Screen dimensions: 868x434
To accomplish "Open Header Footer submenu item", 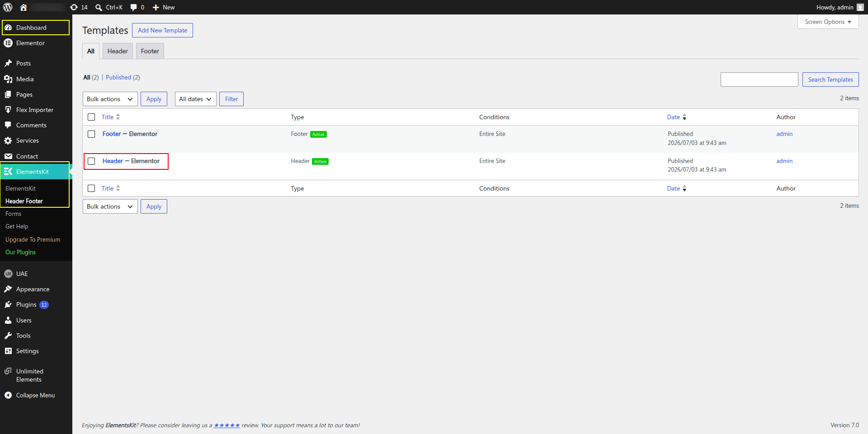I will (x=24, y=201).
